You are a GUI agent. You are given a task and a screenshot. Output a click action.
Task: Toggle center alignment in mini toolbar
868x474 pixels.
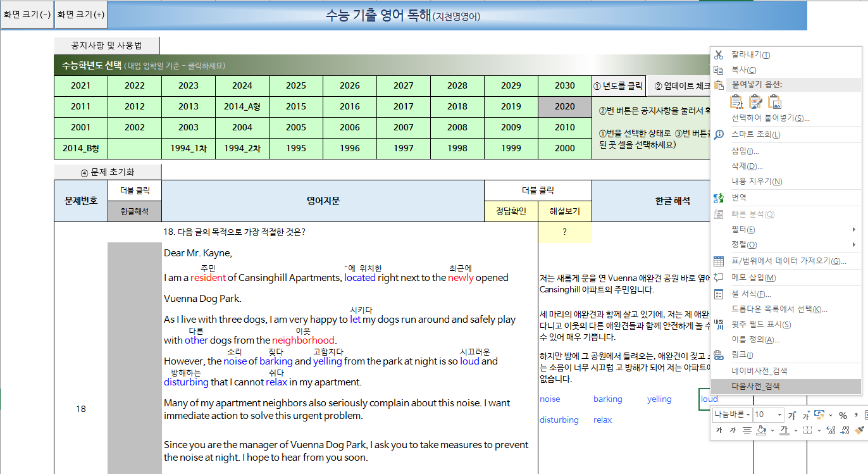747,430
